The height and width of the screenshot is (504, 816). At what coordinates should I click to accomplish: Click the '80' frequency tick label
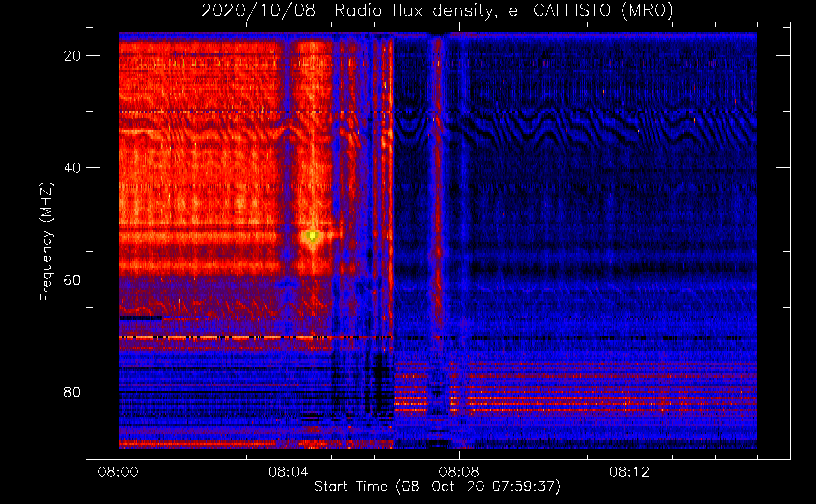coord(72,392)
